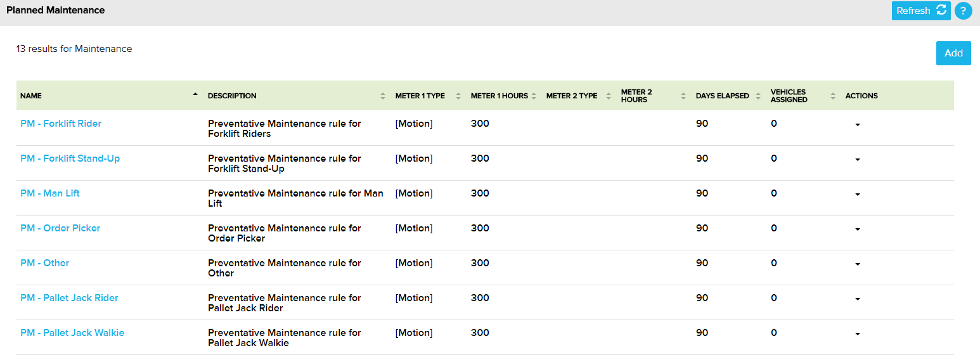980x355 pixels.
Task: Show actions for PM - Pallet Jack Walkie
Action: 857,334
